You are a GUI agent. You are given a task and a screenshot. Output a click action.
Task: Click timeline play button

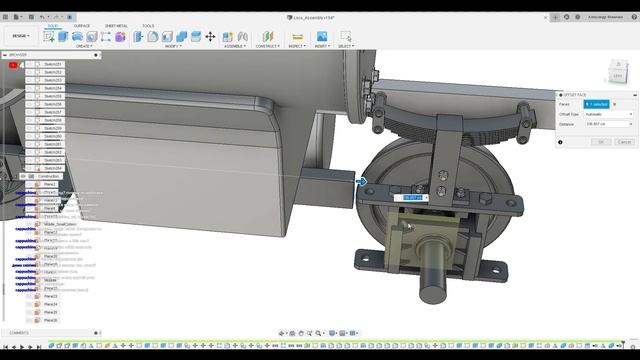tap(22, 347)
